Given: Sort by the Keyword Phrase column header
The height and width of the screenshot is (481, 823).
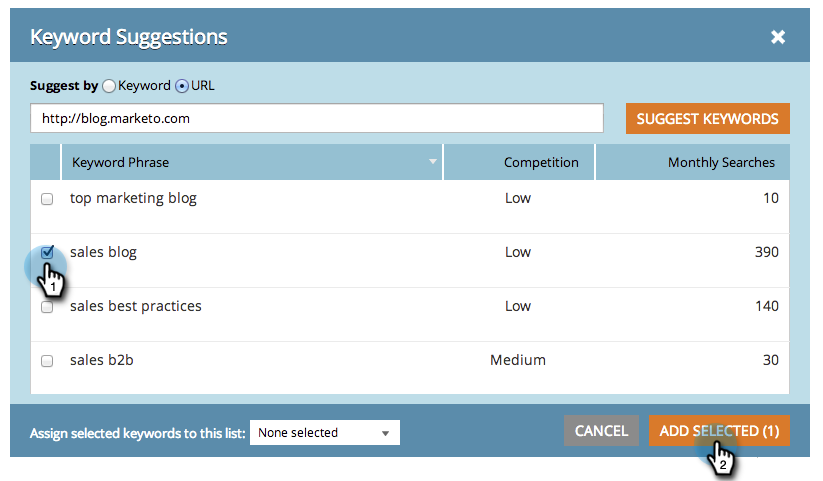Looking at the screenshot, I should (120, 162).
